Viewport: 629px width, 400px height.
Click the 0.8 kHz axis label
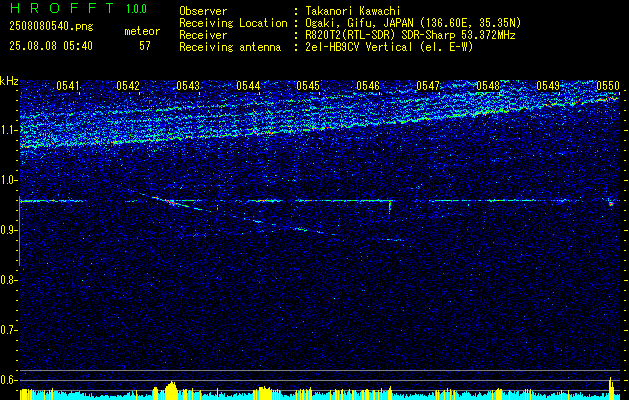click(x=8, y=280)
